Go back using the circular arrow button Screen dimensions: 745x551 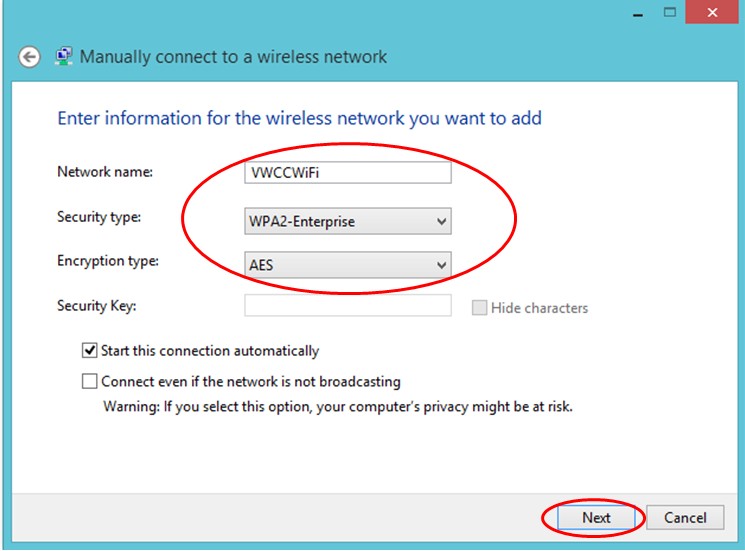point(29,57)
